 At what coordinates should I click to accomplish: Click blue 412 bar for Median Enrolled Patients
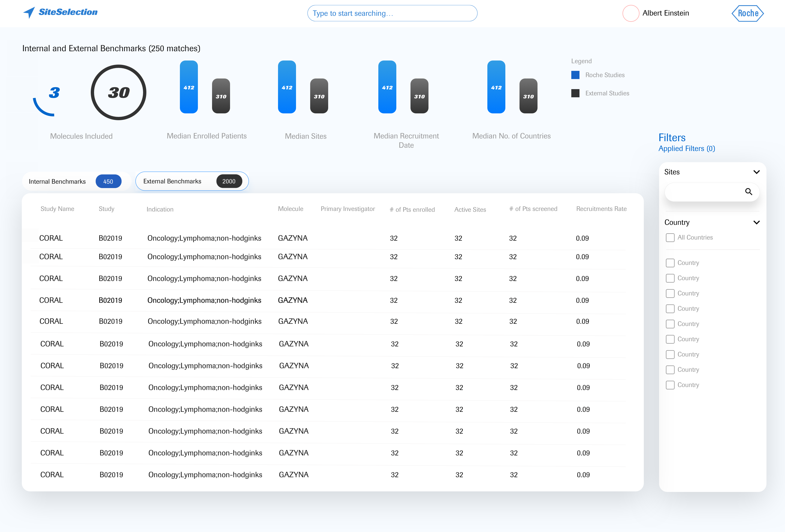coord(189,87)
